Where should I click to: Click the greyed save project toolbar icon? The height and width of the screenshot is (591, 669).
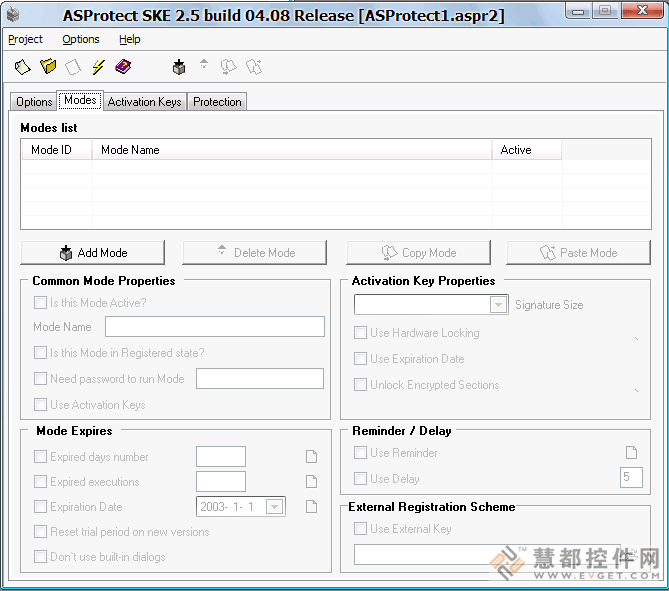point(73,67)
